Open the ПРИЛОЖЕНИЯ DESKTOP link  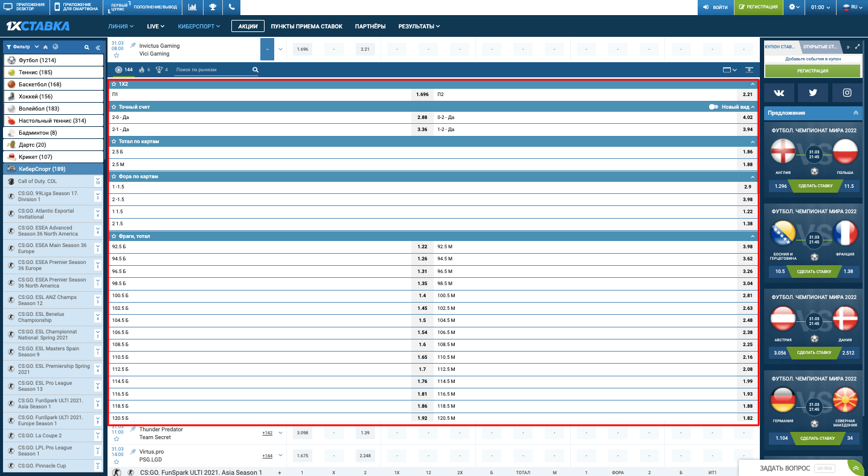(24, 7)
